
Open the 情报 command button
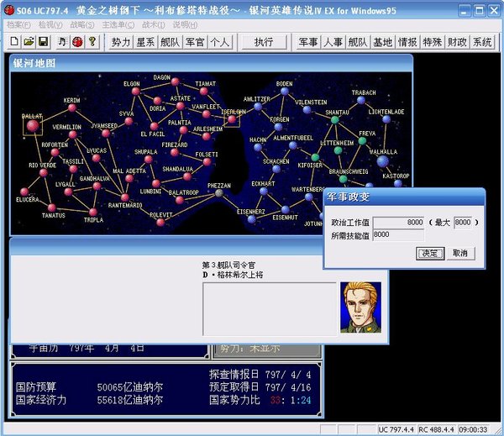pyautogui.click(x=407, y=42)
